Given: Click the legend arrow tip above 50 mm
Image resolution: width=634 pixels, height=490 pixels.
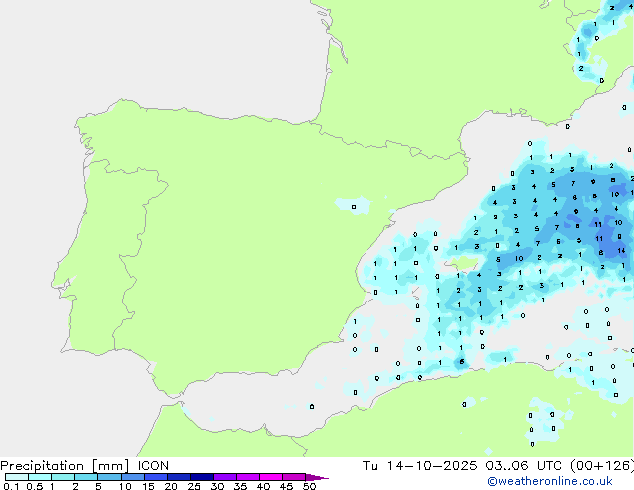Looking at the screenshot, I should tap(317, 477).
